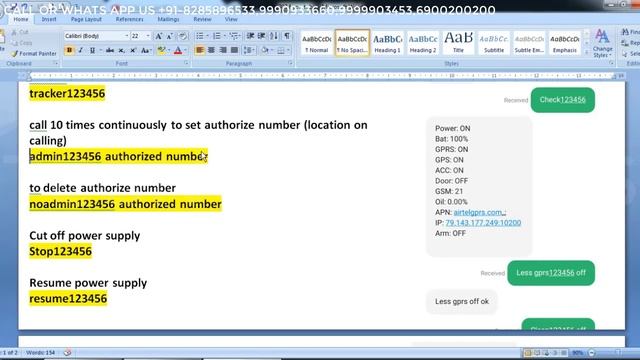
Task: Toggle Underline formatting button
Action: (x=92, y=50)
